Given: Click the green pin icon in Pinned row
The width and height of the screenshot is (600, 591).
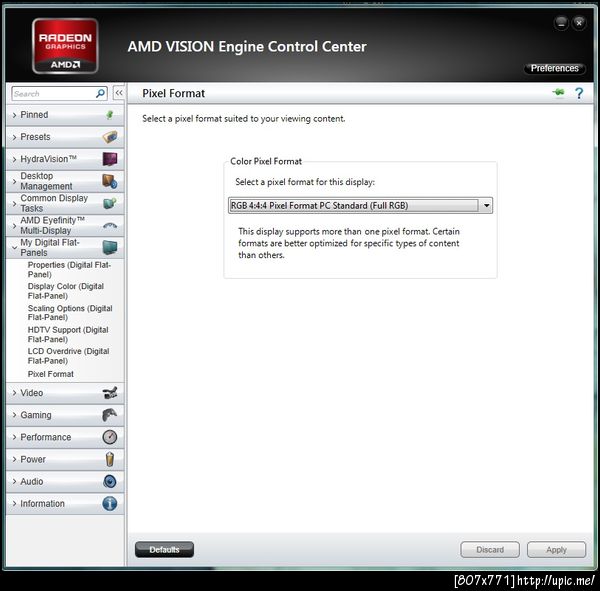Looking at the screenshot, I should [109, 114].
